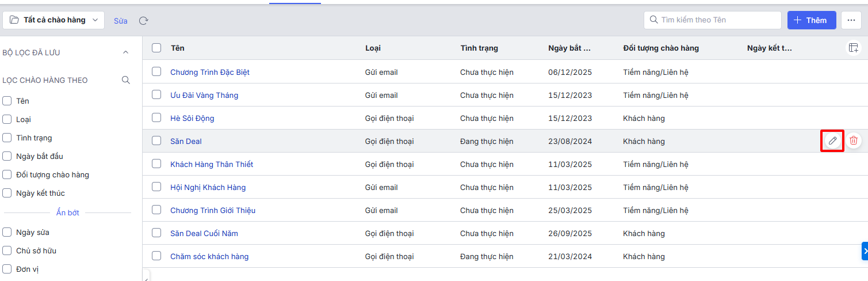This screenshot has height=281, width=868.
Task: Click the blue side panel arrow at right edge
Action: pos(865,251)
